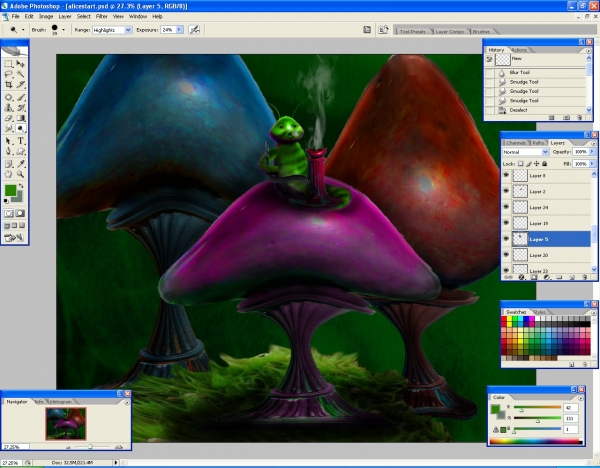
Task: Hide Layer 20 visibility eye
Action: click(x=506, y=254)
